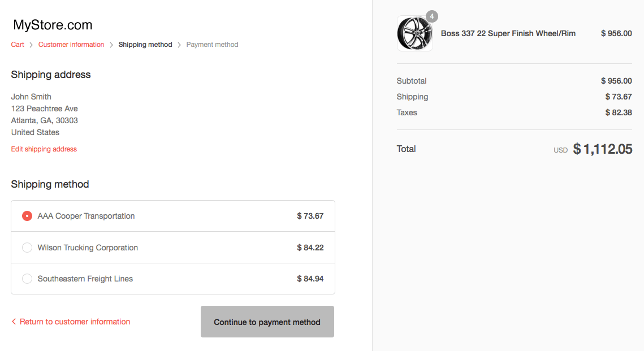Screen dimensions: 644x351
Task: Click the Payment method breadcrumb label
Action: click(x=212, y=44)
